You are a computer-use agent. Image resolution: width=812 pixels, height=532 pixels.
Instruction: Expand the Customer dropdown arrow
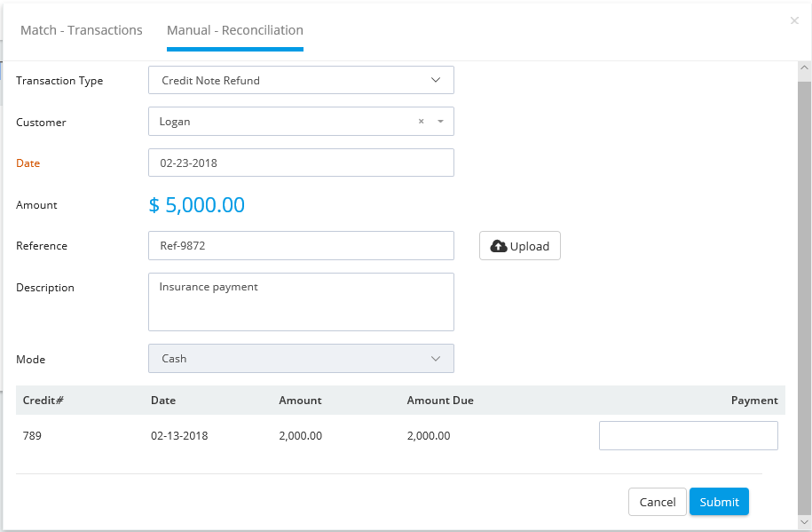click(441, 122)
